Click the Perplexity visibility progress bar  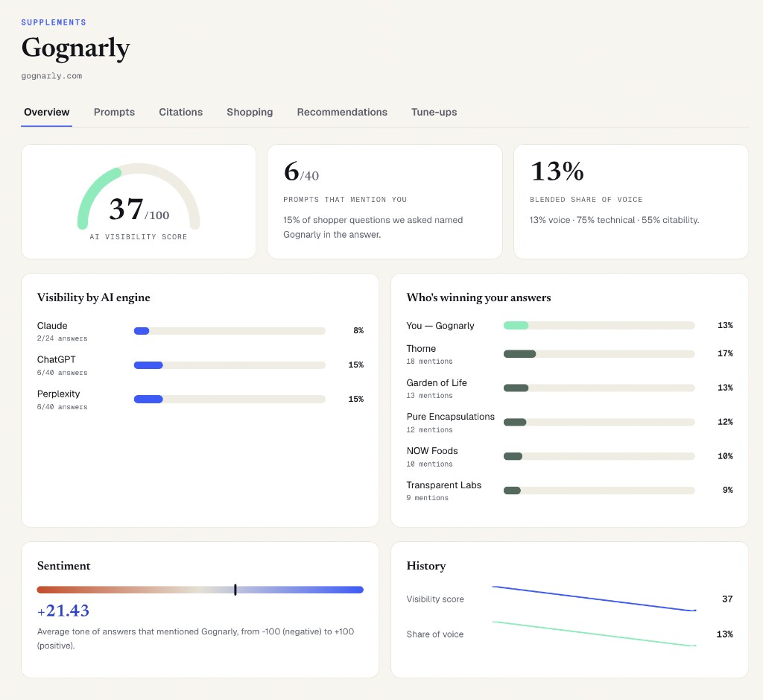pos(229,399)
